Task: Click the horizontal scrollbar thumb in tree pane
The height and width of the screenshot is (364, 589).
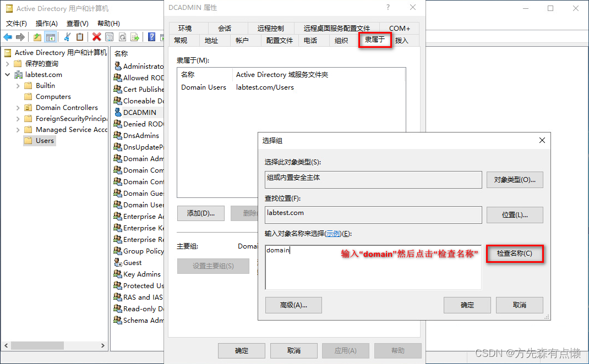Action: point(37,345)
